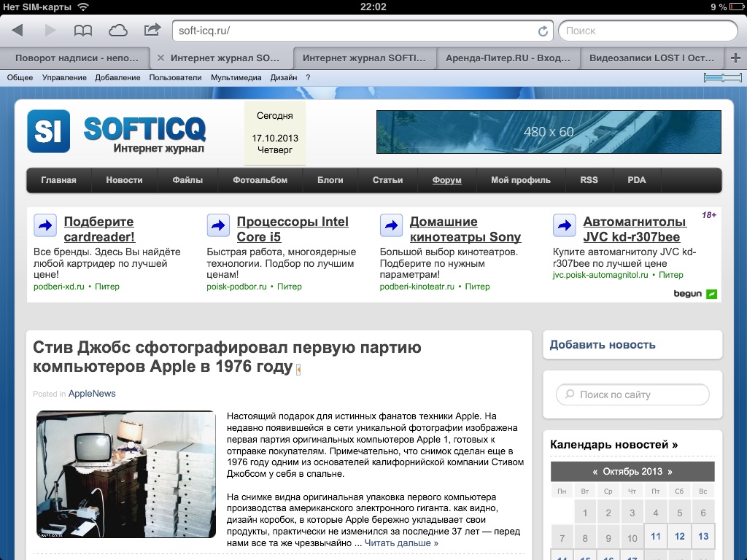Viewport: 747px width, 560px height.
Task: Click the 480 x 60 banner
Action: coord(549,132)
